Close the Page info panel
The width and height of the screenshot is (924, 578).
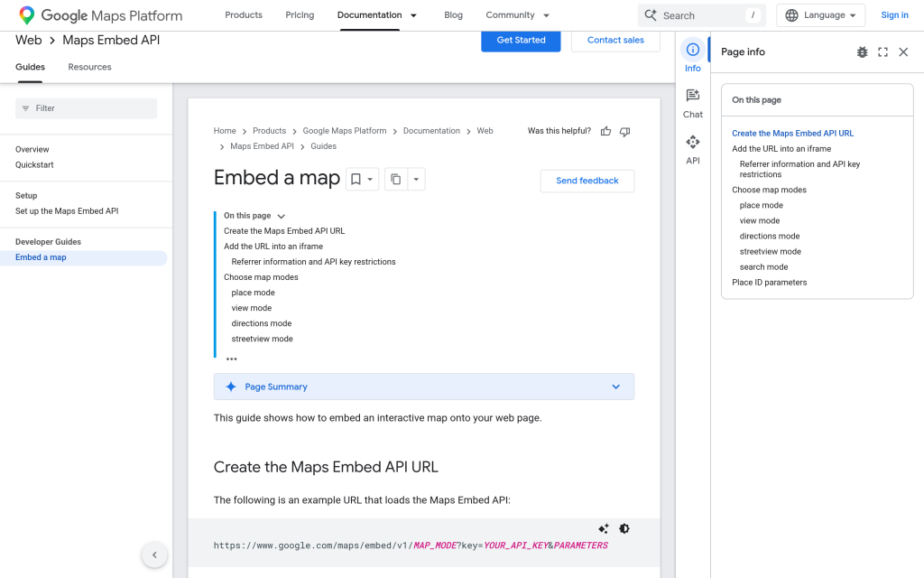coord(903,51)
